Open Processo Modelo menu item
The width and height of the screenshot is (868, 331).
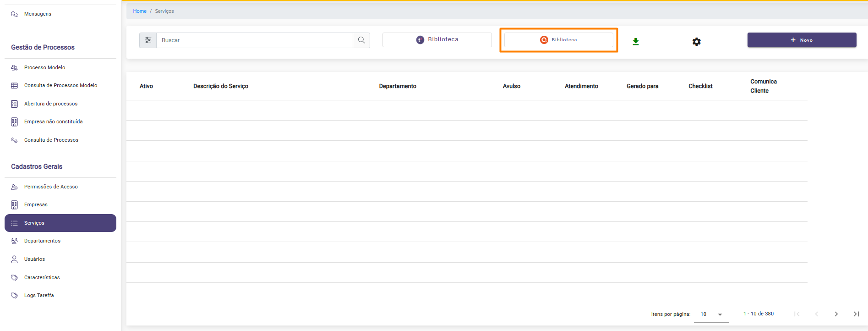coord(44,67)
